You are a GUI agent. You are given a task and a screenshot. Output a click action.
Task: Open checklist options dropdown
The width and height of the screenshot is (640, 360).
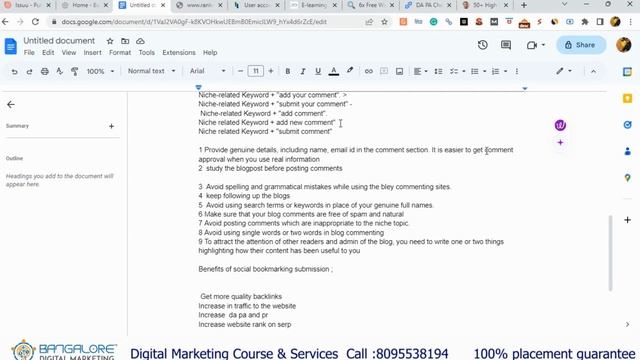(x=464, y=71)
